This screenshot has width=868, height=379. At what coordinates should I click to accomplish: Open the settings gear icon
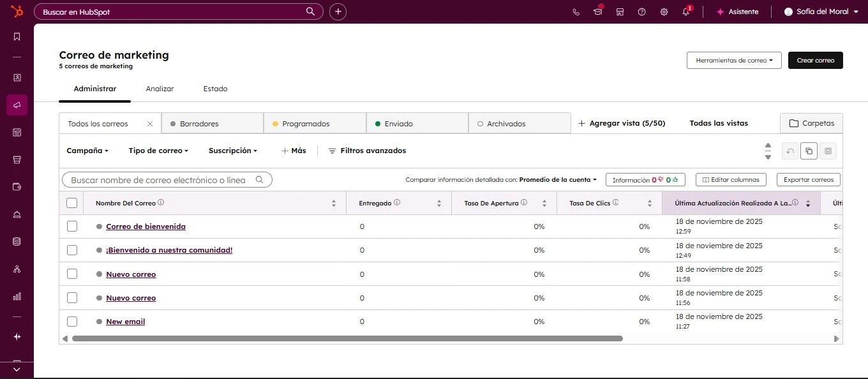664,11
